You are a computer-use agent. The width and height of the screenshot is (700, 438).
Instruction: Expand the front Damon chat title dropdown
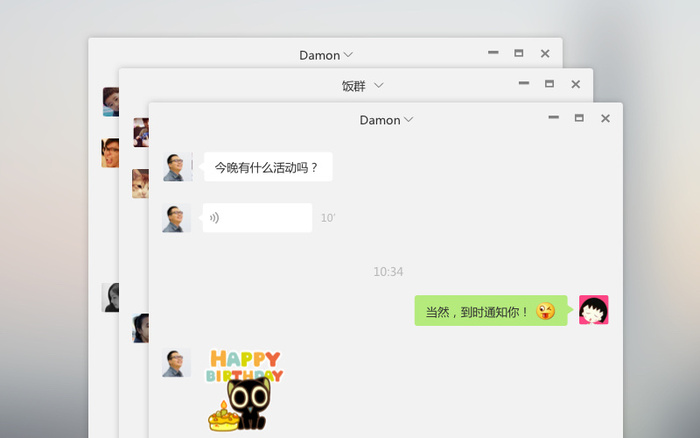[408, 120]
